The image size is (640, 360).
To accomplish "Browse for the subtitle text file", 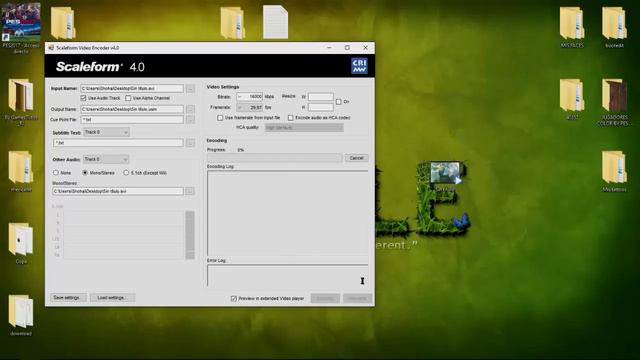I will click(190, 143).
